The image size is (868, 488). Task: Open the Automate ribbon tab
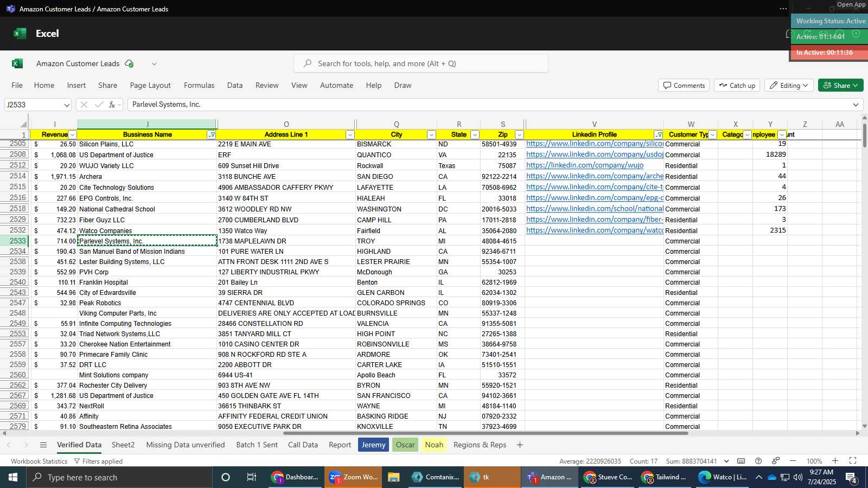(x=336, y=85)
